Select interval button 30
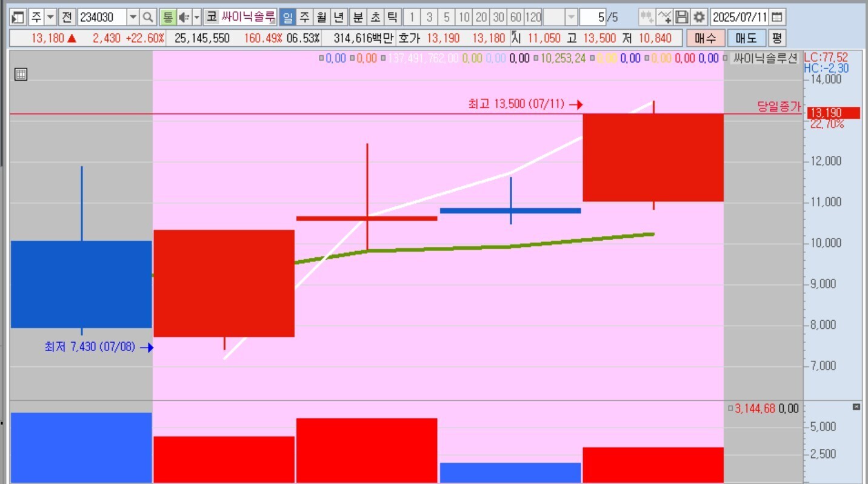This screenshot has height=484, width=868. click(499, 17)
